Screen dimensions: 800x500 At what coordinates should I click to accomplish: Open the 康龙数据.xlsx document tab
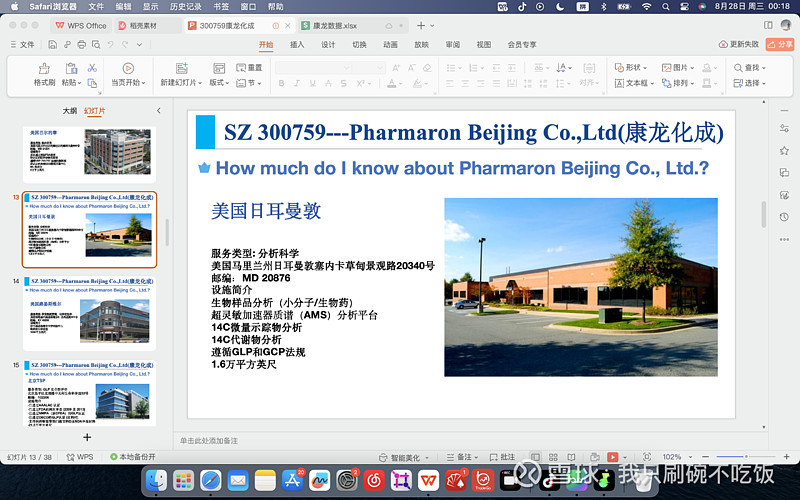[x=352, y=26]
